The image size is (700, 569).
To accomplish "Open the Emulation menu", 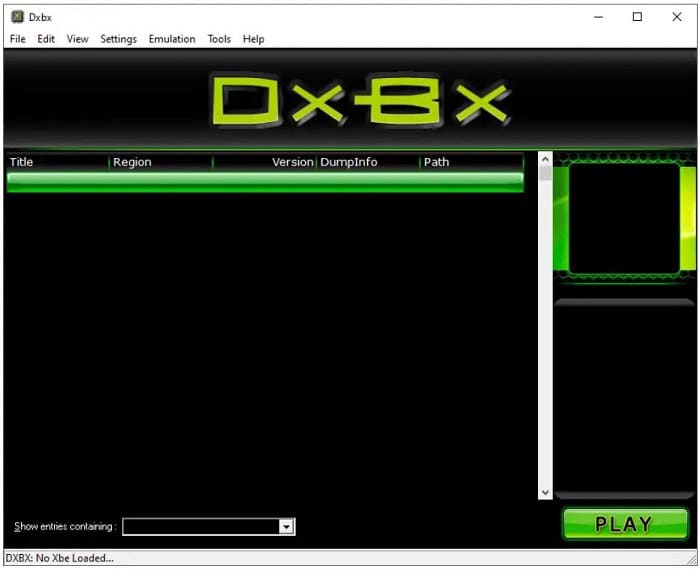I will point(172,39).
